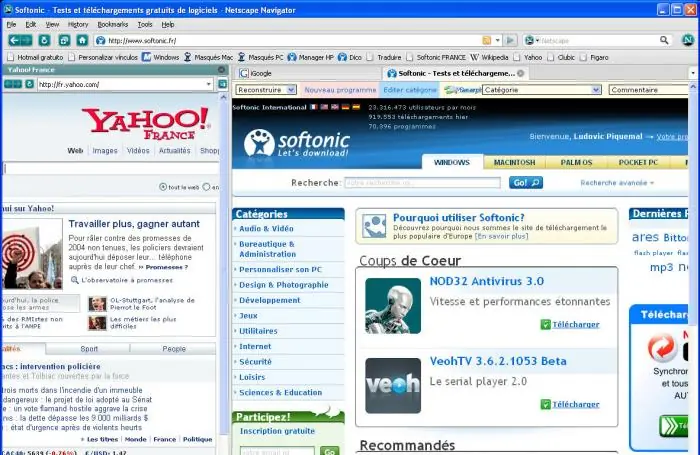Click Télécharger under VeohTV
The width and height of the screenshot is (700, 455).
(576, 404)
